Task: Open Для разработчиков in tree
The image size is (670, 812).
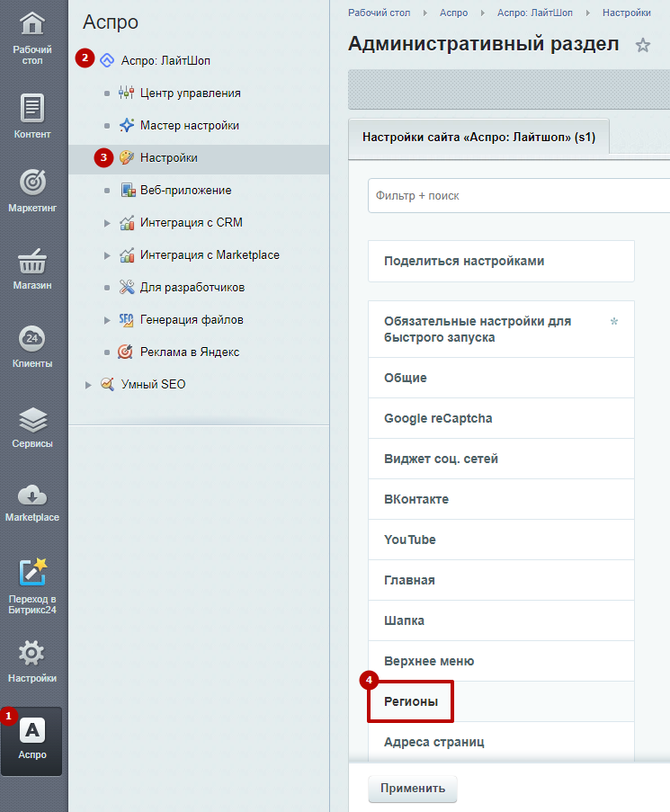Action: (x=192, y=288)
